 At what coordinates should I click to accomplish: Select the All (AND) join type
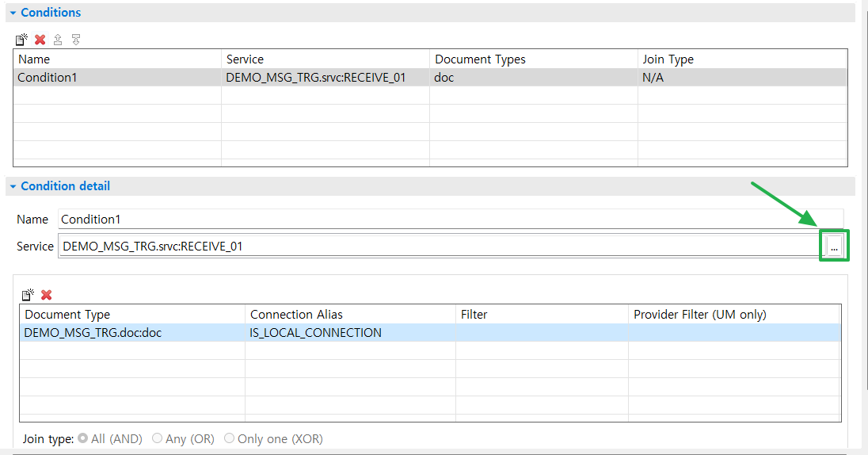[83, 438]
